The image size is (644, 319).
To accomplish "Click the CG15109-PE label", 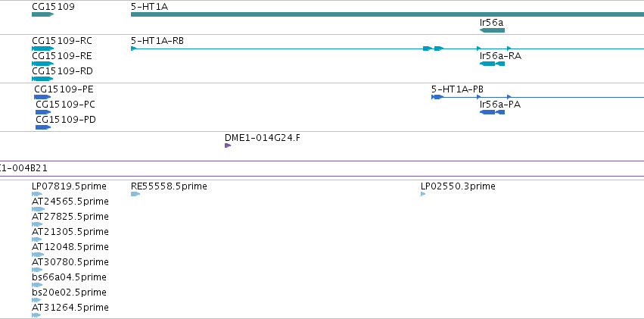I will (x=64, y=89).
